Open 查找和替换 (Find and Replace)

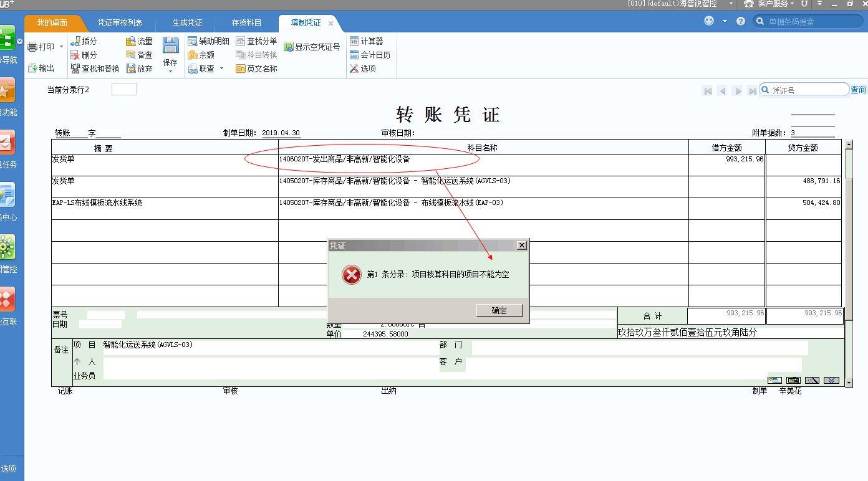coord(95,69)
